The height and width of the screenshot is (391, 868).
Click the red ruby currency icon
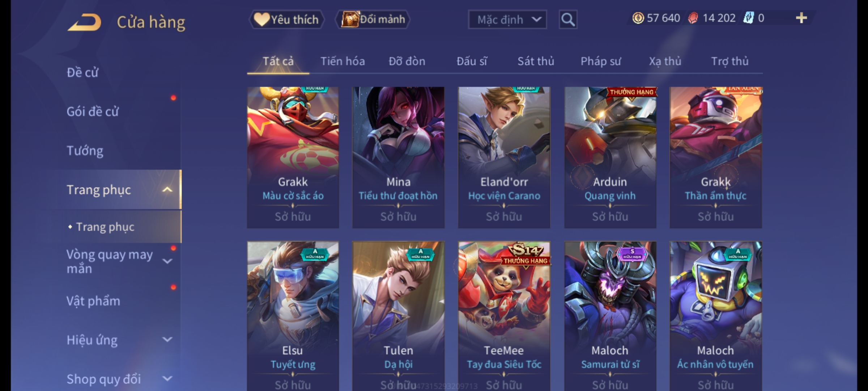click(x=693, y=18)
